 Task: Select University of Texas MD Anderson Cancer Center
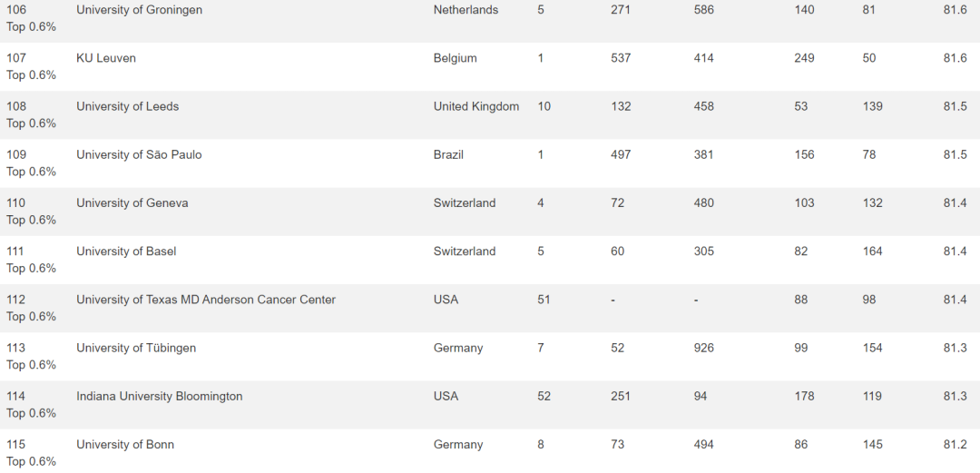pos(206,300)
